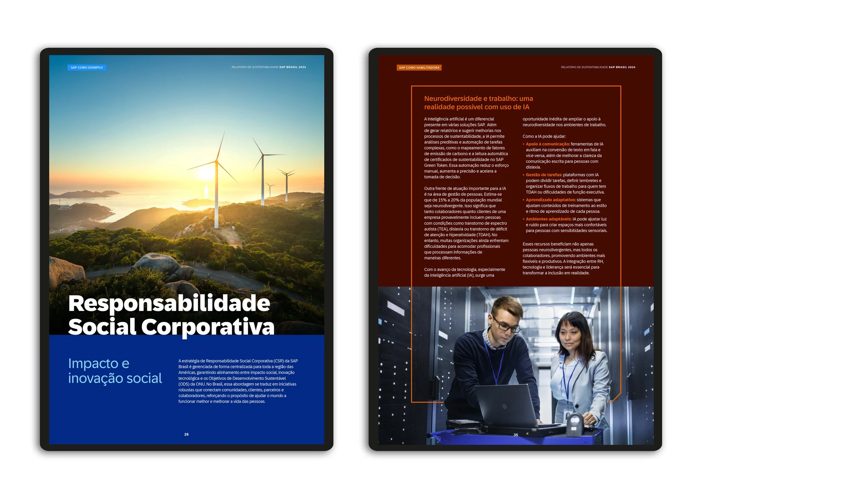Click page number 35 on right page
This screenshot has height=499, width=868.
(516, 435)
